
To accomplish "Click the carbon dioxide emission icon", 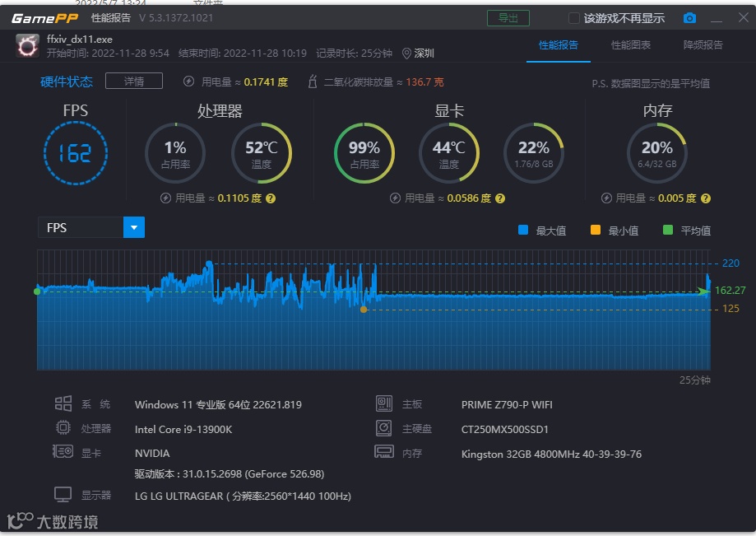I will (313, 82).
